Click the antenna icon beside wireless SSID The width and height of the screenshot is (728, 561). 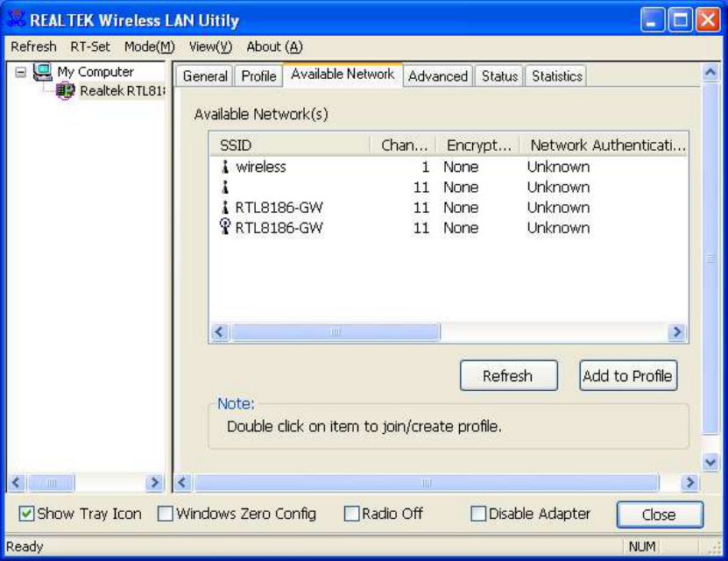click(x=225, y=167)
